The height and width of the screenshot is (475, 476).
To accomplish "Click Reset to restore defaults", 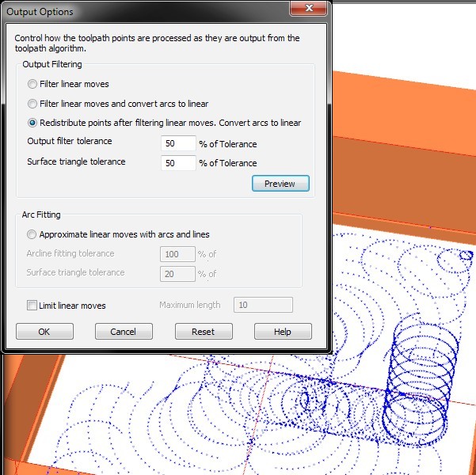I will click(x=204, y=332).
